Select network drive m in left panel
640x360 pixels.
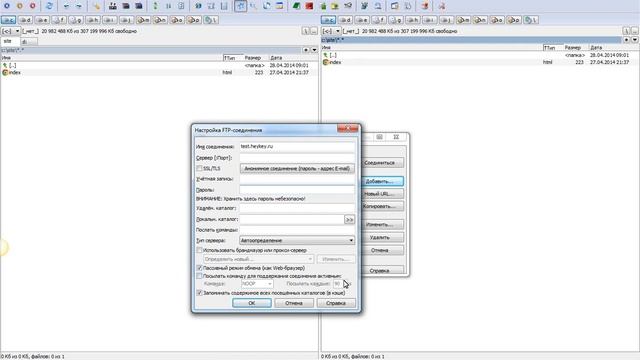(143, 20)
